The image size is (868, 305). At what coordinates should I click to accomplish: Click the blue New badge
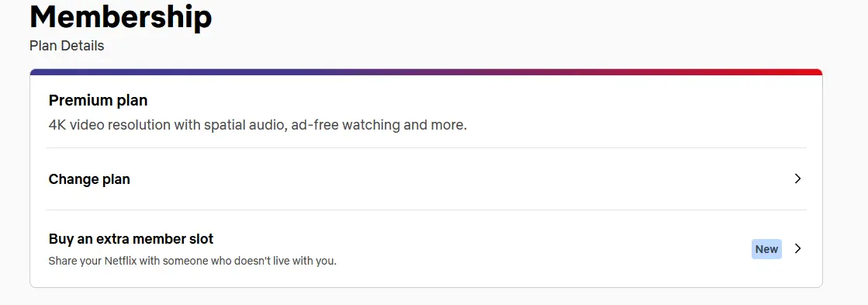(766, 249)
